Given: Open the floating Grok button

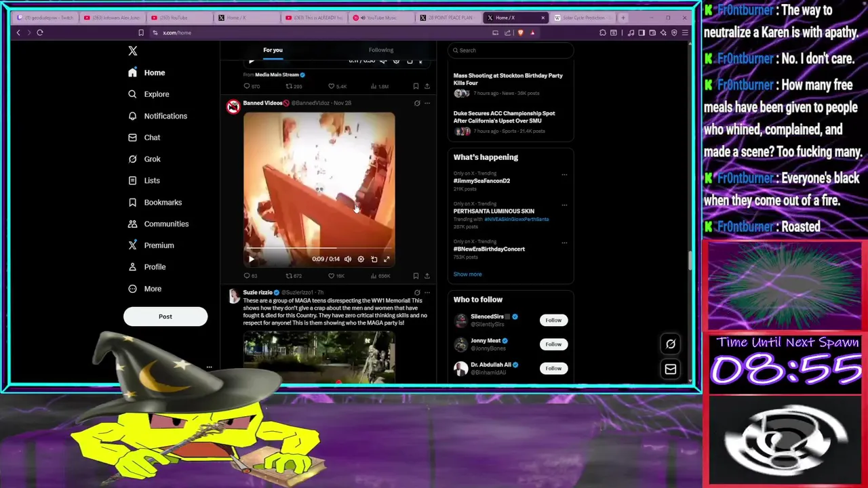Looking at the screenshot, I should (670, 344).
